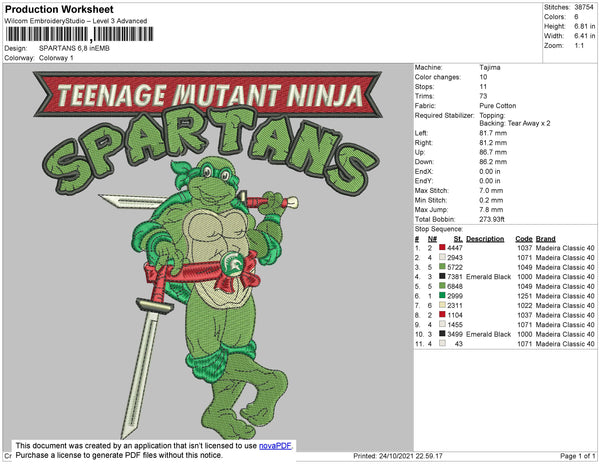Click the 'St.' column header
600x464 pixels.
[458, 239]
